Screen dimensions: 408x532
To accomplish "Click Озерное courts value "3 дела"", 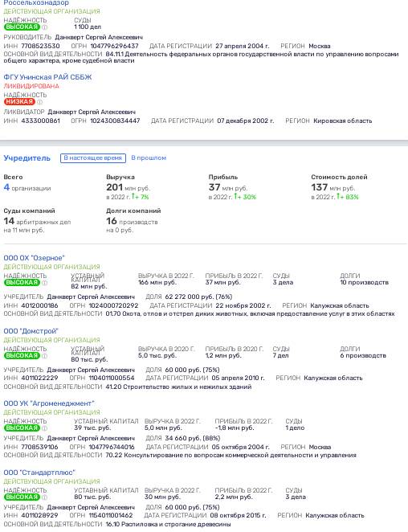I will (283, 283).
